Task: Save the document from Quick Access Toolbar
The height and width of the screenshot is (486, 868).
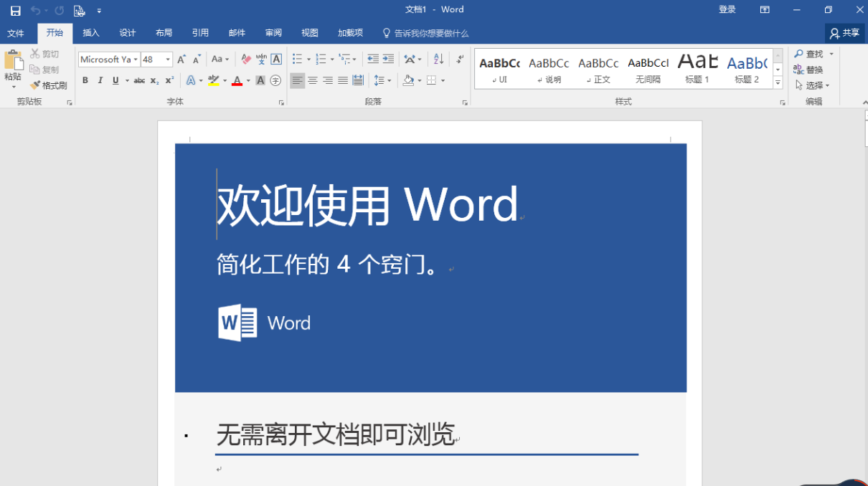Action: coord(15,10)
